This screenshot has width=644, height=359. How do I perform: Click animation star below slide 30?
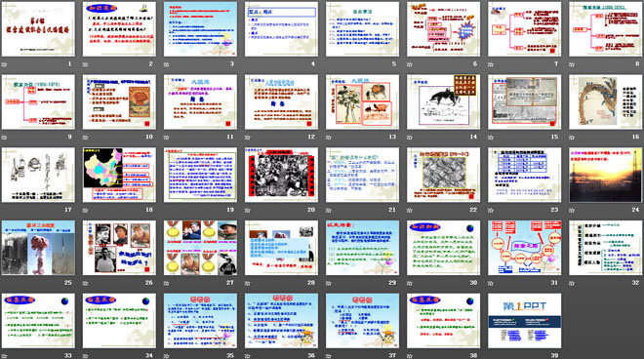tap(410, 283)
